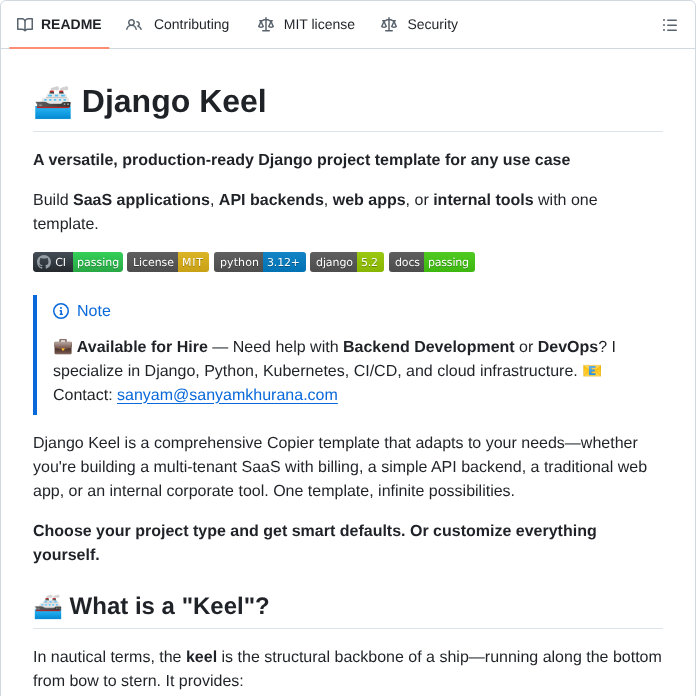This screenshot has height=696, width=696.
Task: Click the bold "keel" word in nautical paragraph
Action: (x=202, y=656)
